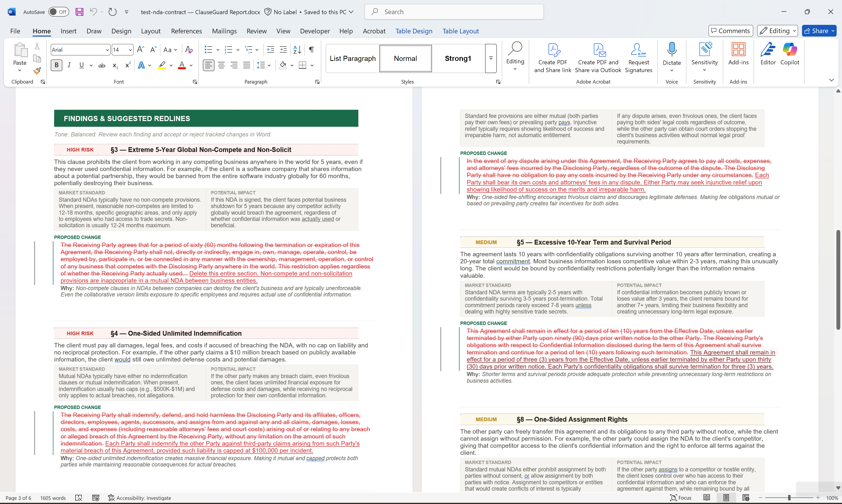
Task: Toggle Bold formatting
Action: tap(57, 65)
